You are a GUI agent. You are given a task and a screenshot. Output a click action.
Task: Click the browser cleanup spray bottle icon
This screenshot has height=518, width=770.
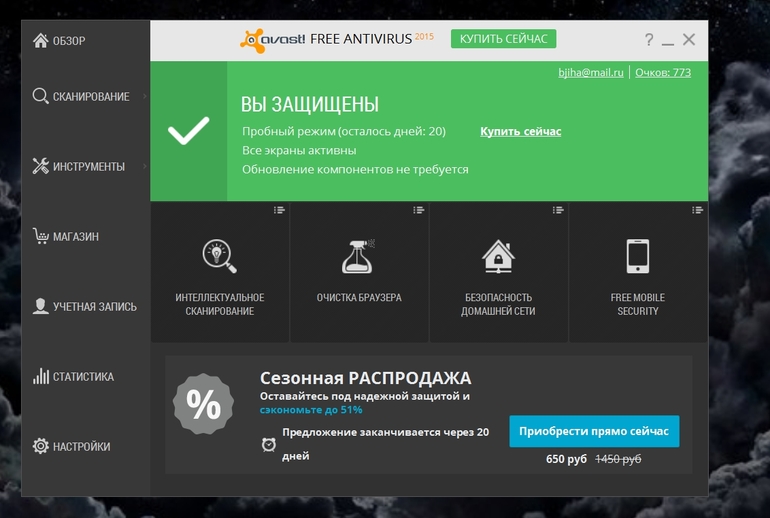[x=358, y=256]
